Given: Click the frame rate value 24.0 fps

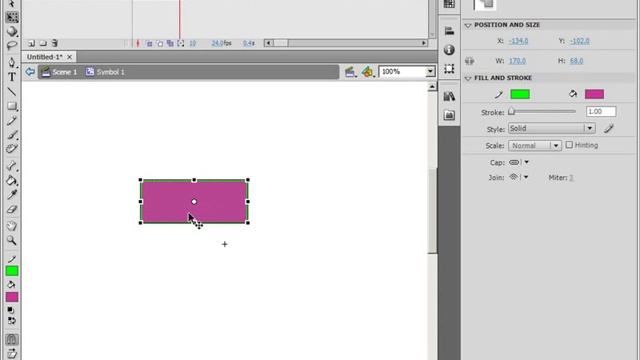Looking at the screenshot, I should [221, 43].
